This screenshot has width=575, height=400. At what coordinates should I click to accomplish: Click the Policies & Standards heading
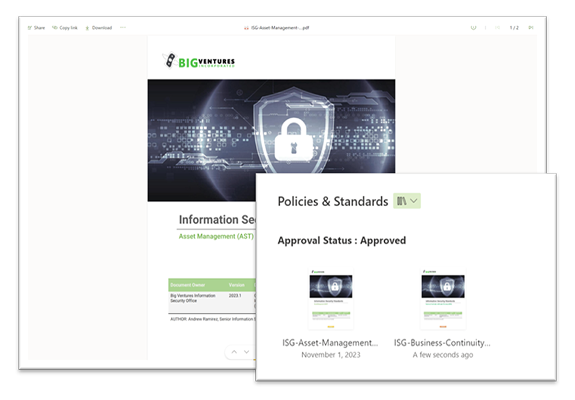[333, 202]
